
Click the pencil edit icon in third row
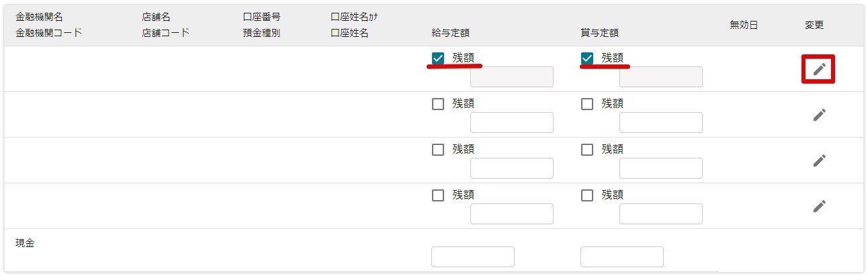click(818, 160)
